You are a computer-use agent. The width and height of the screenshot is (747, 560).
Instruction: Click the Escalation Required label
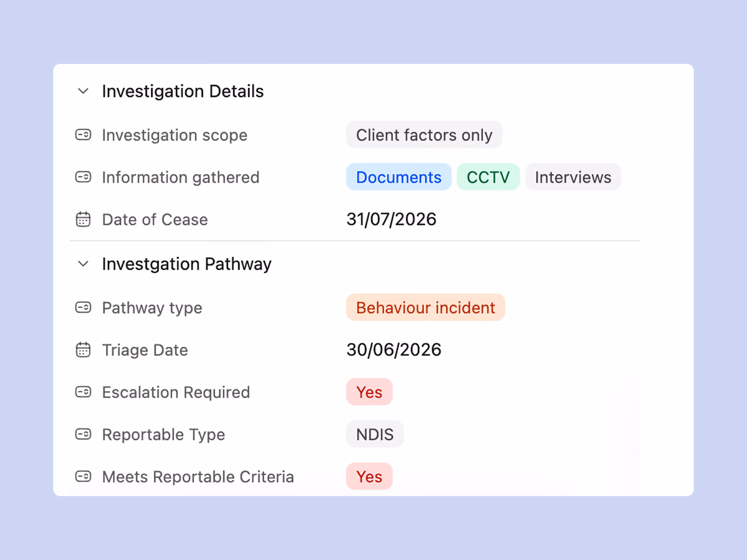[176, 392]
